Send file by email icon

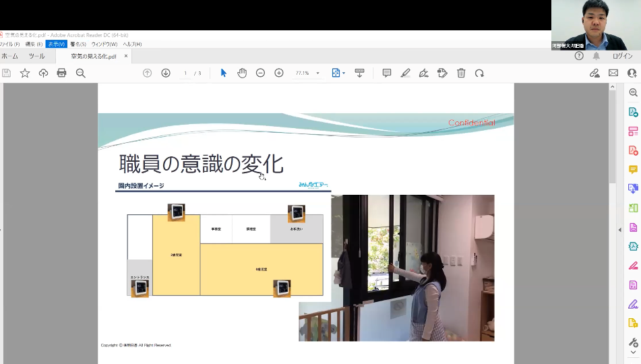coord(613,73)
